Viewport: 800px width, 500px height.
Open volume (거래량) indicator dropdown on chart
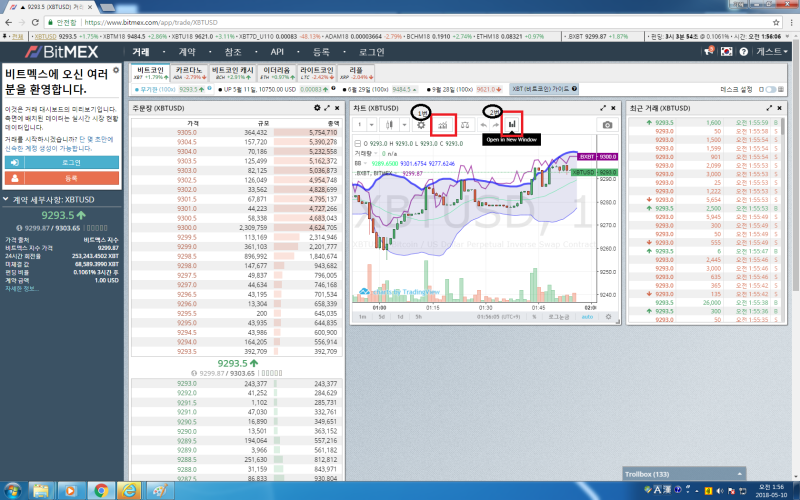coord(376,154)
